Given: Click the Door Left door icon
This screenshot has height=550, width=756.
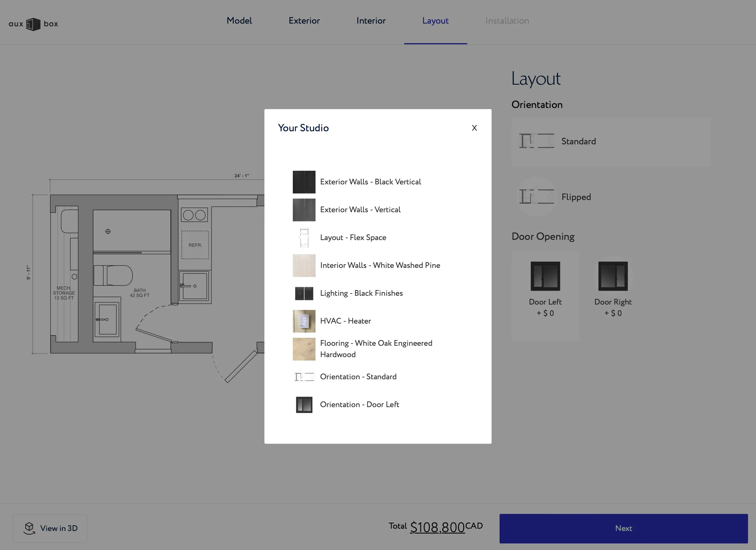Looking at the screenshot, I should tap(545, 276).
